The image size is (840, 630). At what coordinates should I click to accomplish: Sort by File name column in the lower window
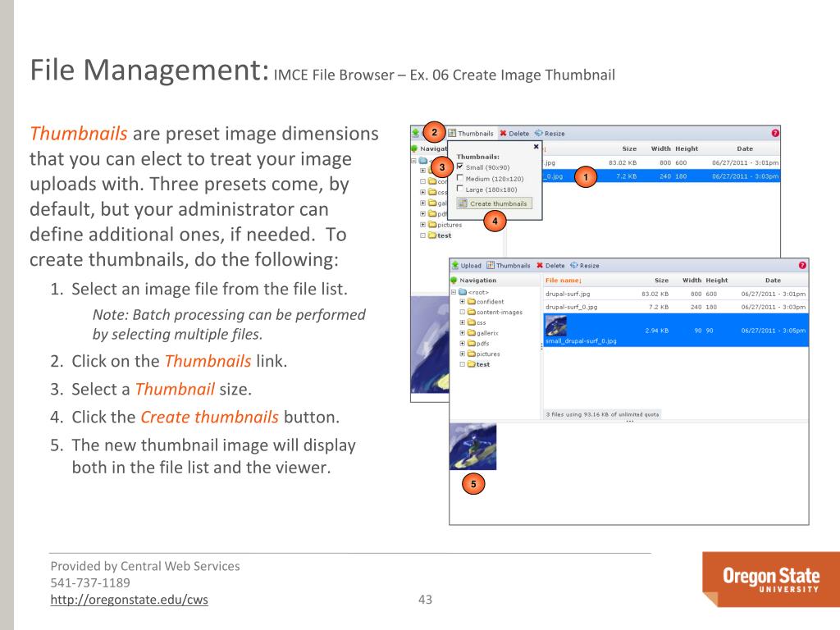tap(563, 281)
